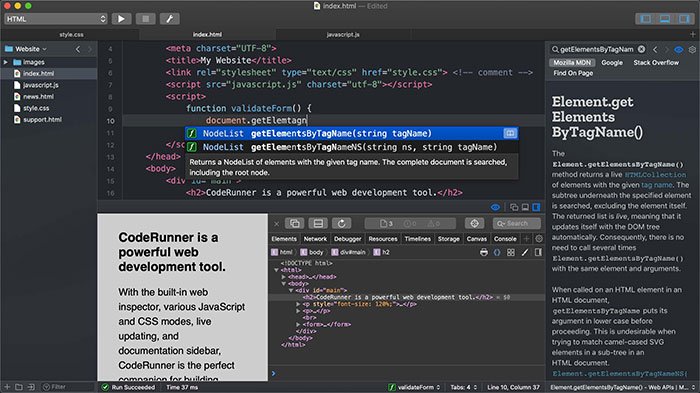The width and height of the screenshot is (700, 393).
Task: Open the Network inspector tab
Action: (x=315, y=239)
